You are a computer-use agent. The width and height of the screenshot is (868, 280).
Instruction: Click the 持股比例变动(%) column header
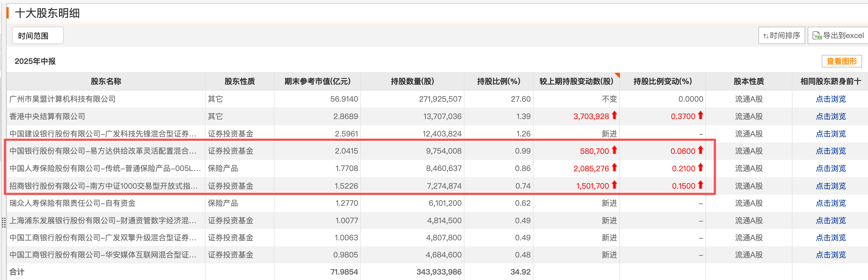pyautogui.click(x=663, y=81)
